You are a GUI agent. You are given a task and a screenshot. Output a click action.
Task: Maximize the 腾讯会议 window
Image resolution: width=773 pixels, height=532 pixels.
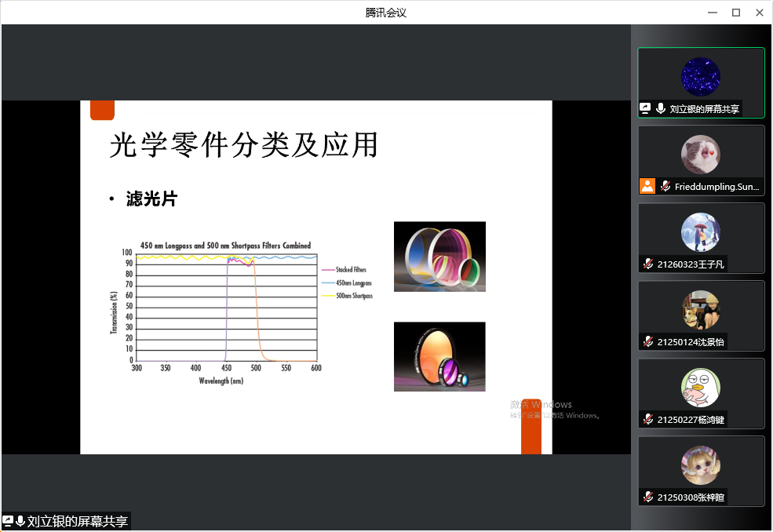pos(735,13)
